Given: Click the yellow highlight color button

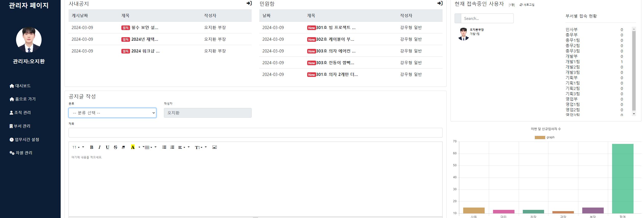Looking at the screenshot, I should [133, 147].
